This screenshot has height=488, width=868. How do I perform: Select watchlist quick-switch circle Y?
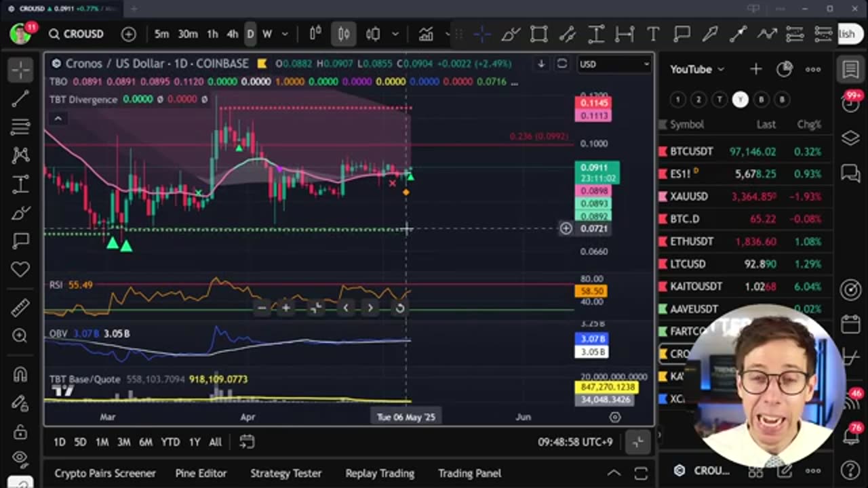click(x=740, y=100)
